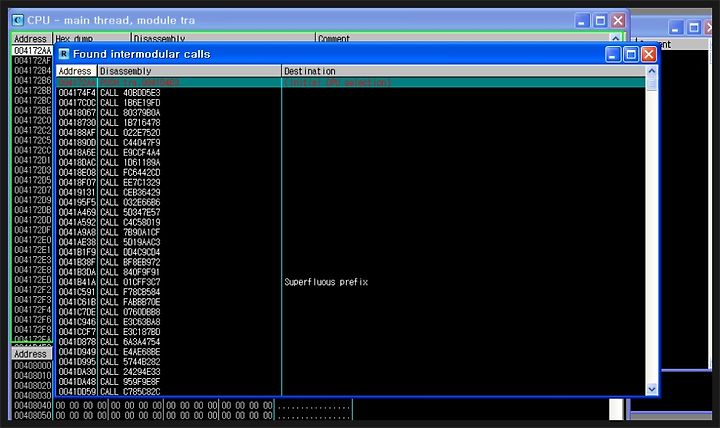Select the call row at address 004195F5
The width and height of the screenshot is (720, 428).
tap(351, 203)
